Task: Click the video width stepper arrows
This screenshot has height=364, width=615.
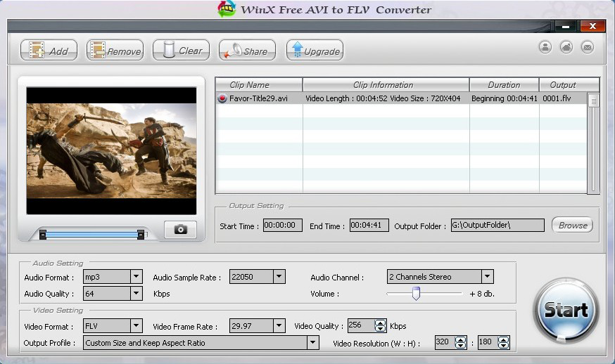Action: (x=460, y=342)
